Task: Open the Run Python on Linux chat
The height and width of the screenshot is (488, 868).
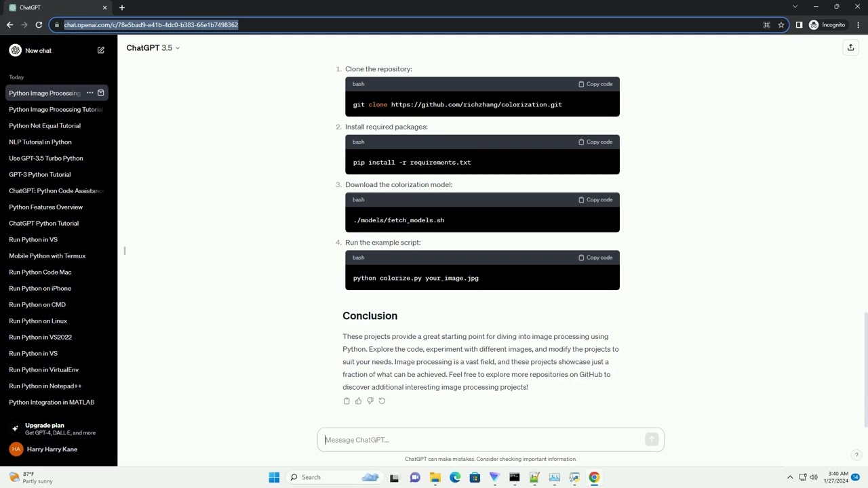Action: 57,321
